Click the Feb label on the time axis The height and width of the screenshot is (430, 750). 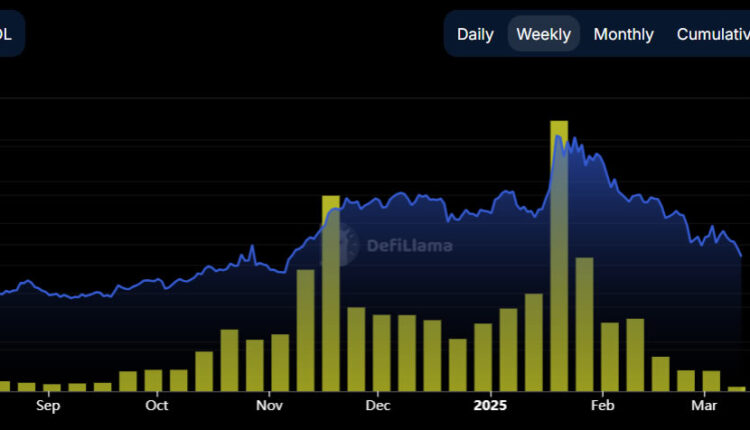click(602, 406)
